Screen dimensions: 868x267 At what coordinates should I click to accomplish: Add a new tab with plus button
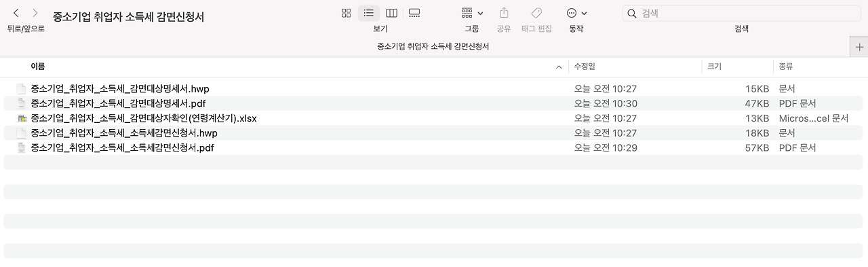click(859, 47)
